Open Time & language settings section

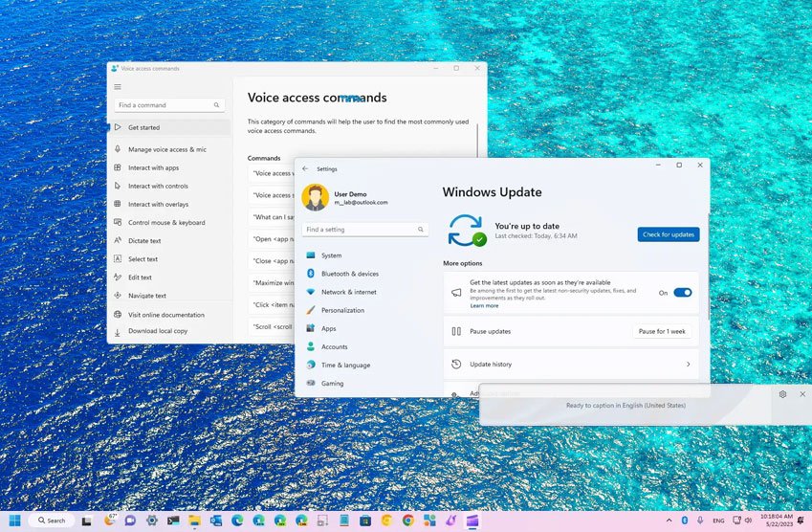345,366
